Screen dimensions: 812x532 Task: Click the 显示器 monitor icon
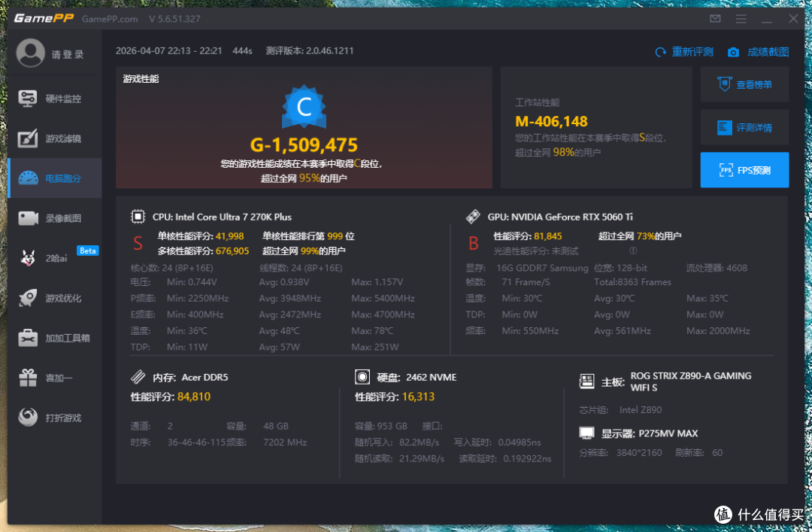pyautogui.click(x=586, y=433)
